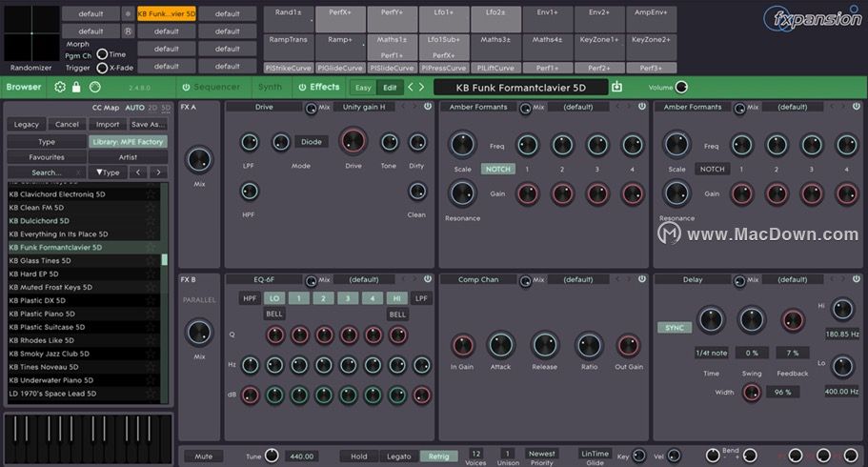The width and height of the screenshot is (868, 467).
Task: Open Newest priority dropdown
Action: (542, 453)
